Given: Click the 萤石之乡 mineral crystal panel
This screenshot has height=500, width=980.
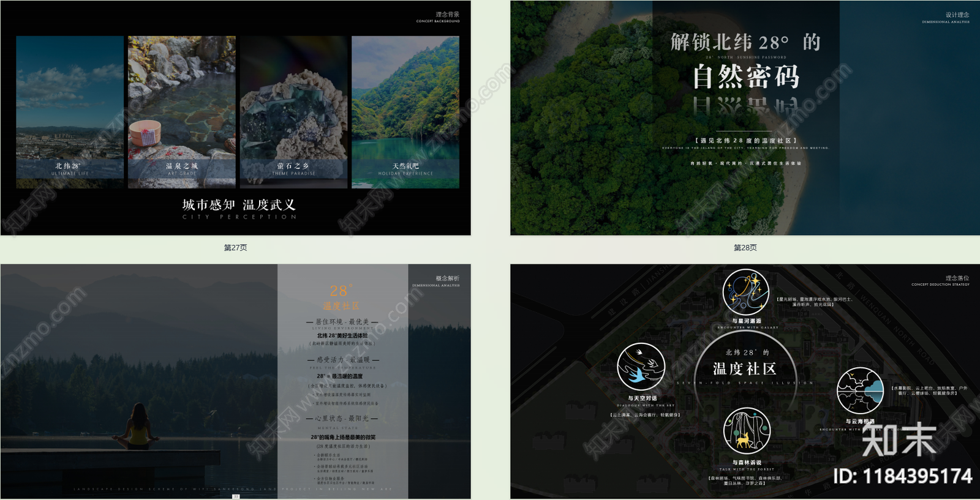Looking at the screenshot, I should (x=293, y=112).
